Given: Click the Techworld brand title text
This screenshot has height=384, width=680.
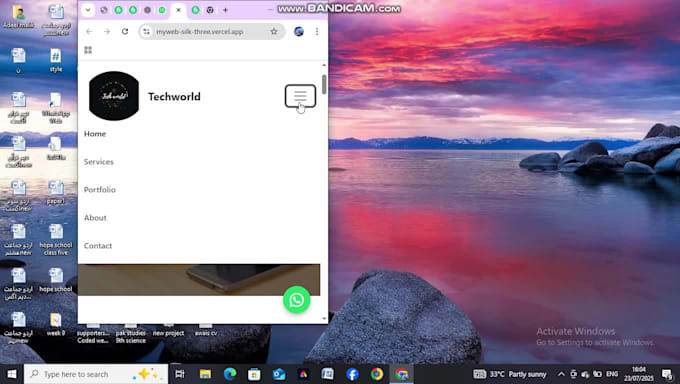Looking at the screenshot, I should point(174,96).
